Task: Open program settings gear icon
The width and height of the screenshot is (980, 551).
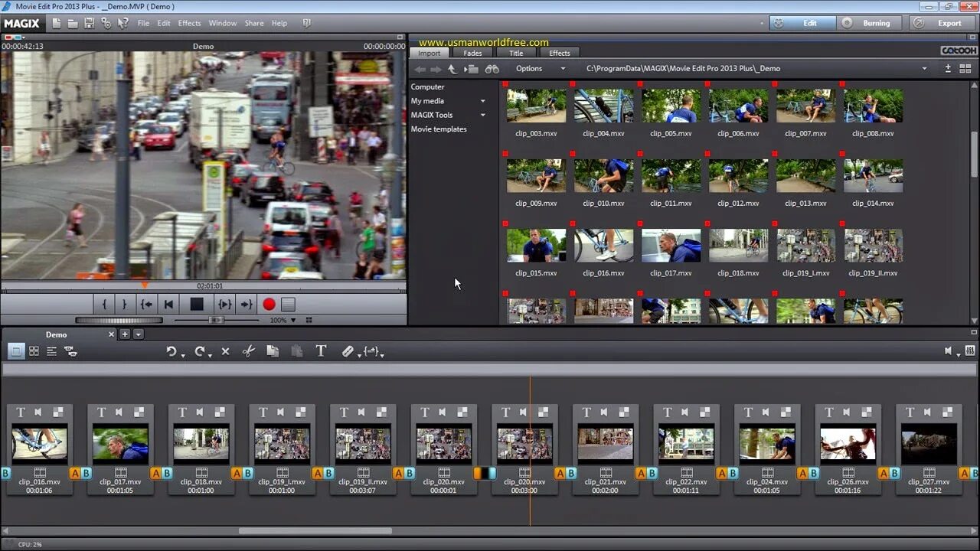Action: (106, 23)
